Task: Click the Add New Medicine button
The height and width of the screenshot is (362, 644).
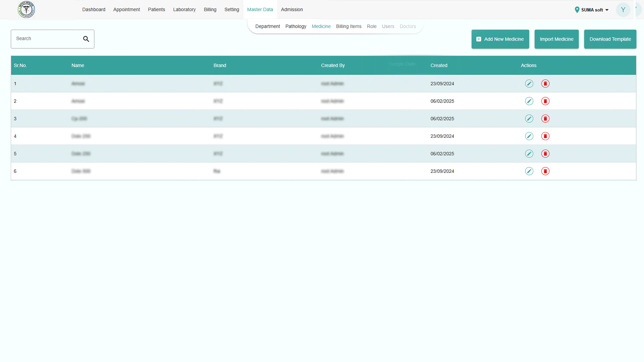Action: pos(500,39)
